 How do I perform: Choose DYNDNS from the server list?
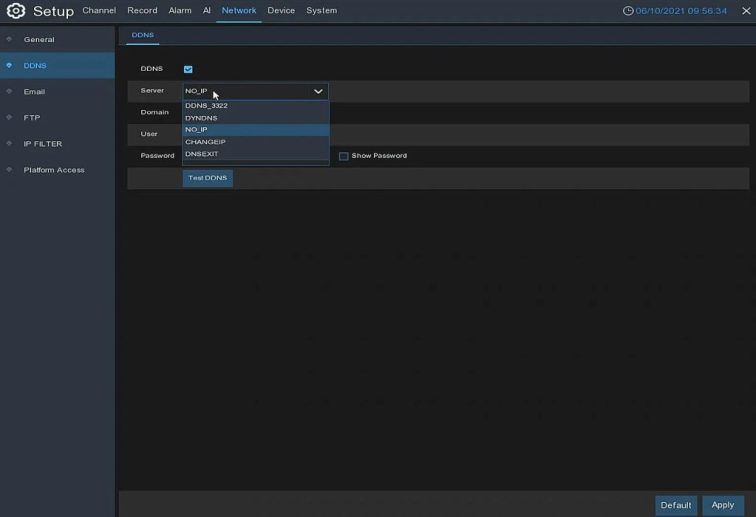pos(256,118)
